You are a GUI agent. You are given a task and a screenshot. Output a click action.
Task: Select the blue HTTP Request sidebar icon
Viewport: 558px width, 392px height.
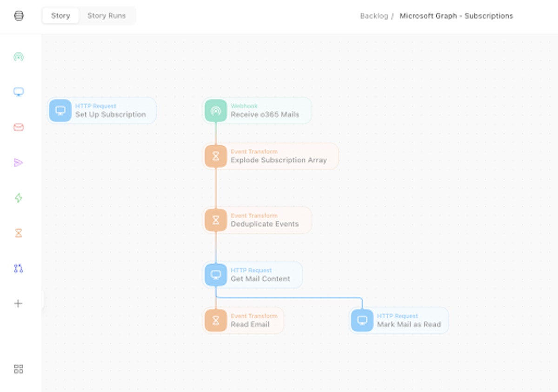(19, 92)
